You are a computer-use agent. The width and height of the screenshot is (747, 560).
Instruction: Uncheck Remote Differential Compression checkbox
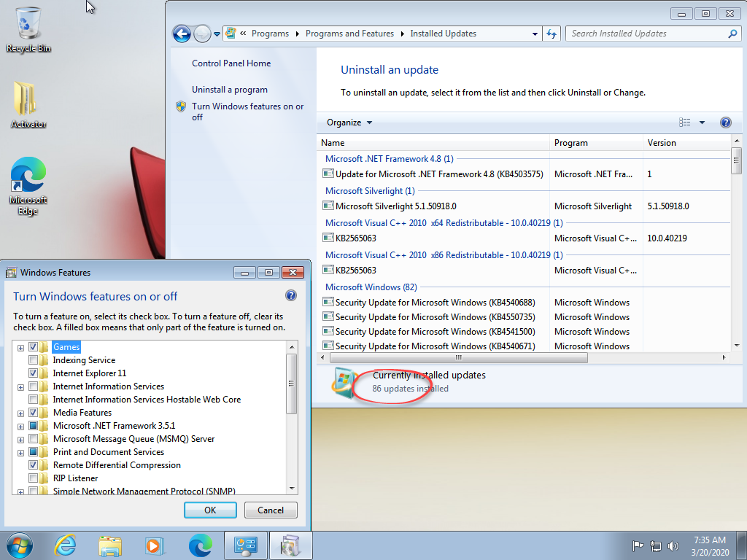click(34, 464)
